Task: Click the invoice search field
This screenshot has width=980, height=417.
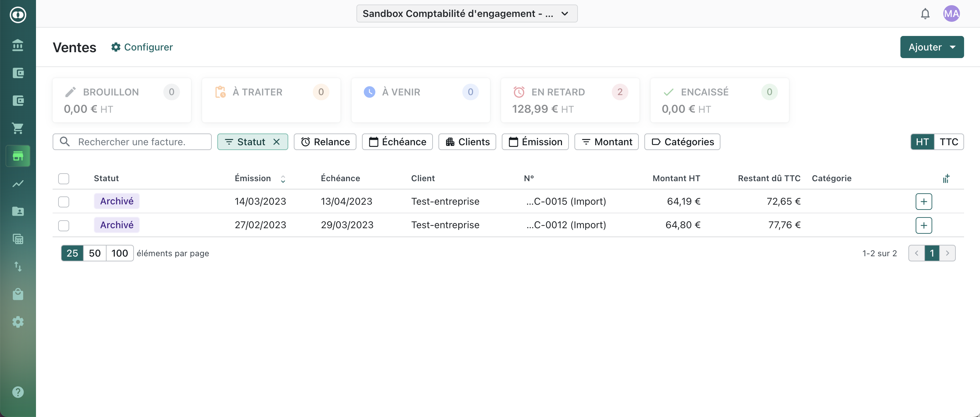Action: 137,142
